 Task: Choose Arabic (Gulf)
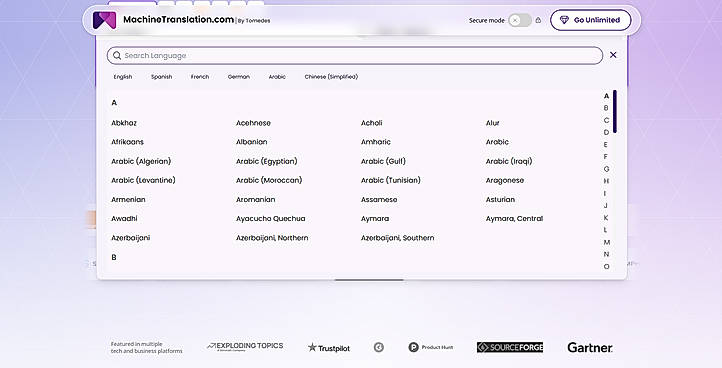point(383,161)
